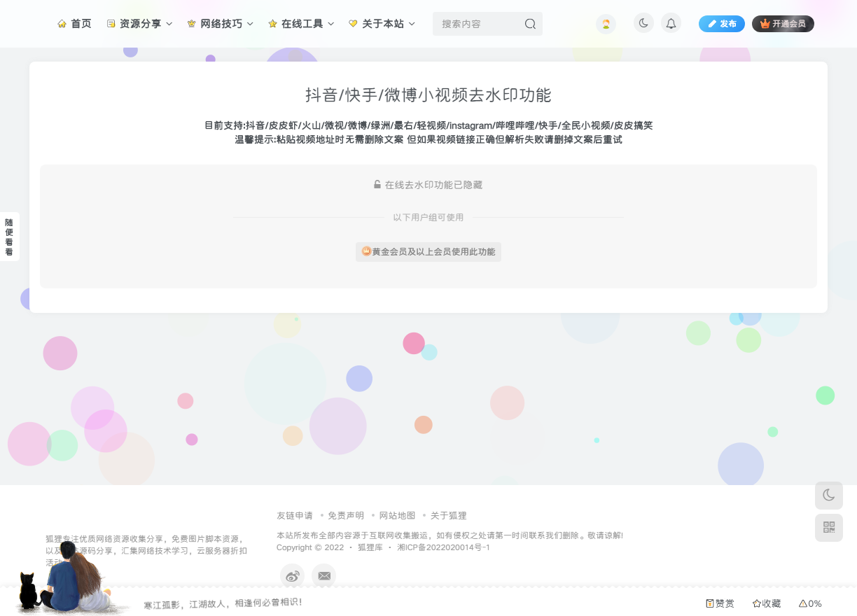Show the QR code floating button

[828, 528]
